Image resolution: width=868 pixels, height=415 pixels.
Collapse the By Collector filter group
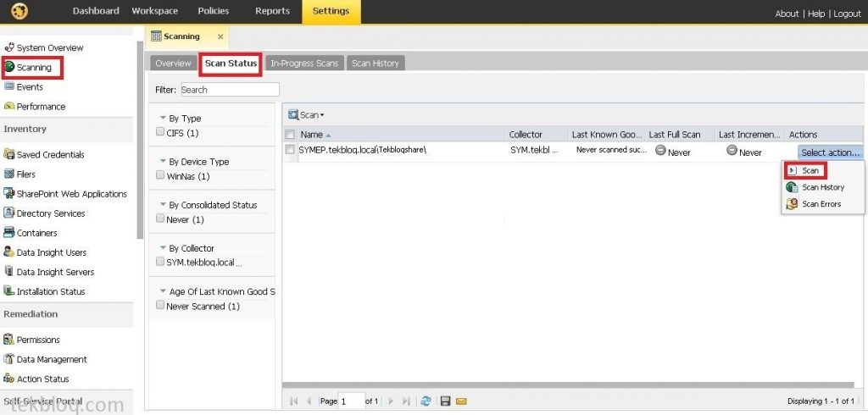163,247
